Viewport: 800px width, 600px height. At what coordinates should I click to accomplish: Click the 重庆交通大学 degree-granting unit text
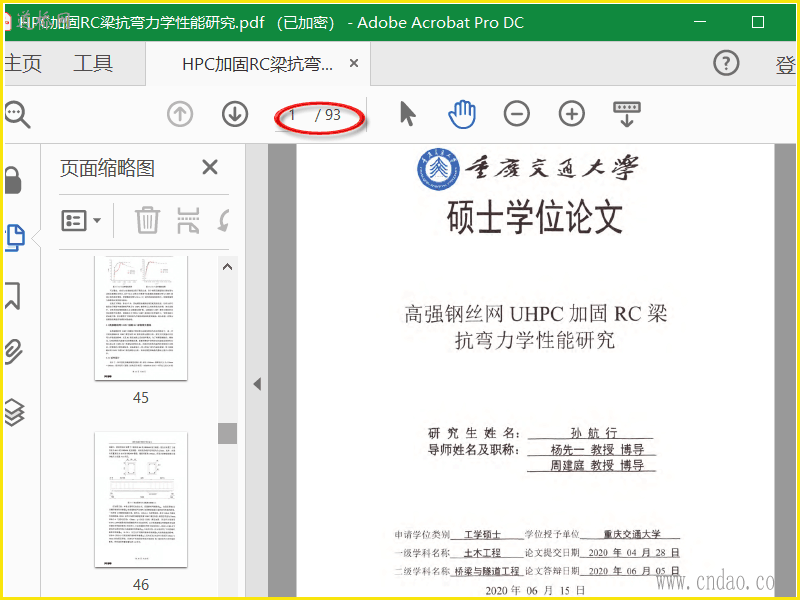pos(632,534)
